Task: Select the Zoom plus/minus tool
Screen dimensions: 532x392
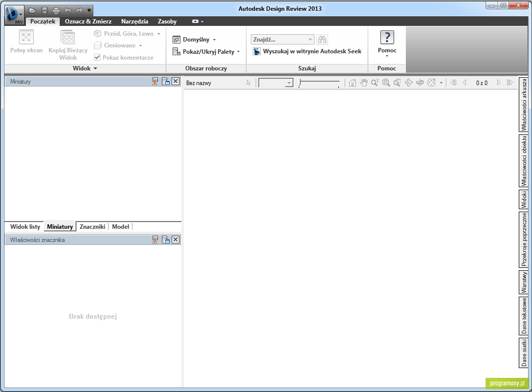Action: coord(375,83)
